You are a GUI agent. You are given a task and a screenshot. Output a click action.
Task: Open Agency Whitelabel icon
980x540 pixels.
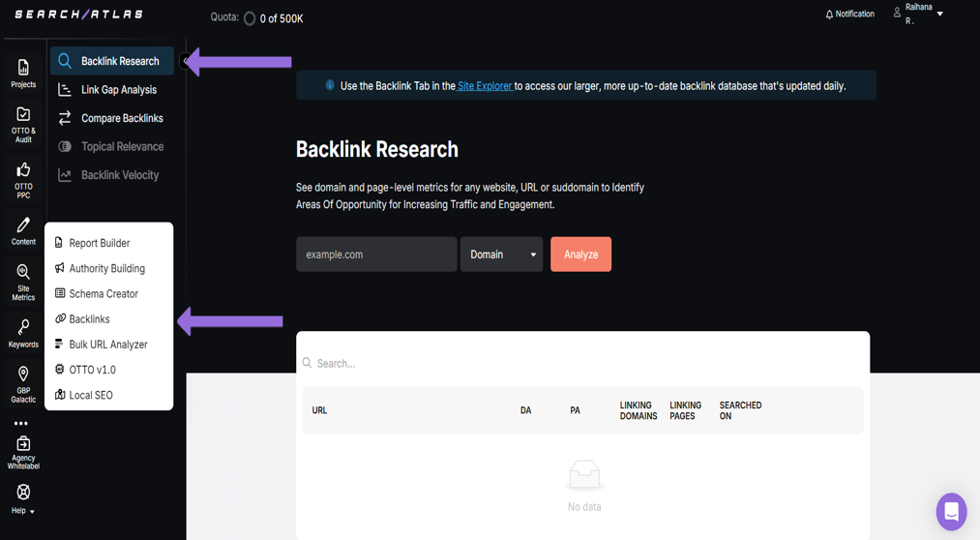pyautogui.click(x=23, y=451)
